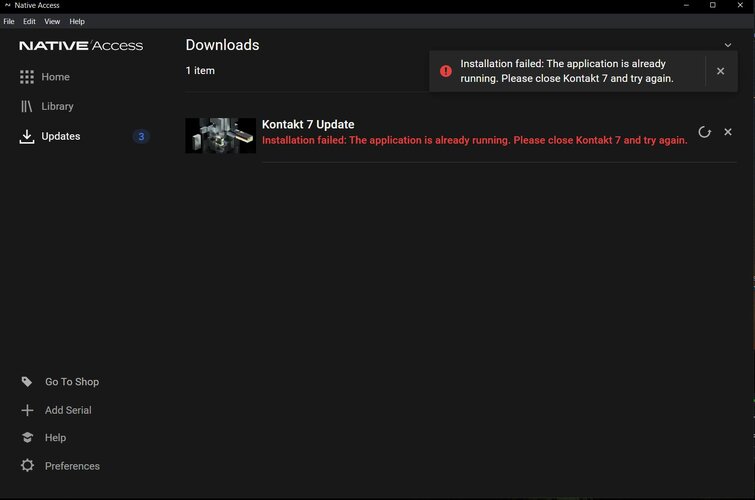Select the Updates label in sidebar
The image size is (755, 500).
click(61, 136)
